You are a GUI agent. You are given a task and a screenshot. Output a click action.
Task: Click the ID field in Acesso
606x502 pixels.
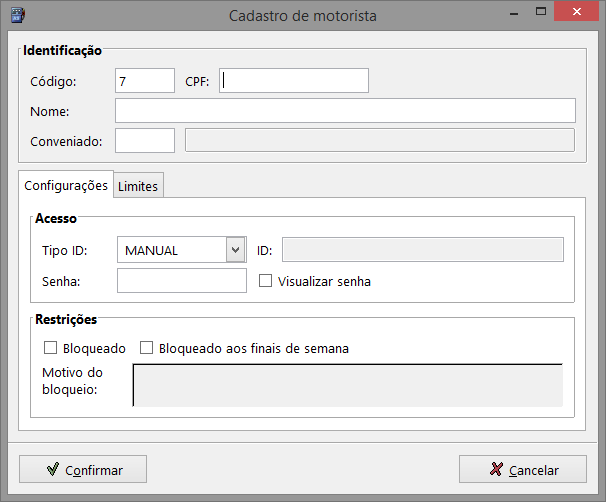point(423,250)
